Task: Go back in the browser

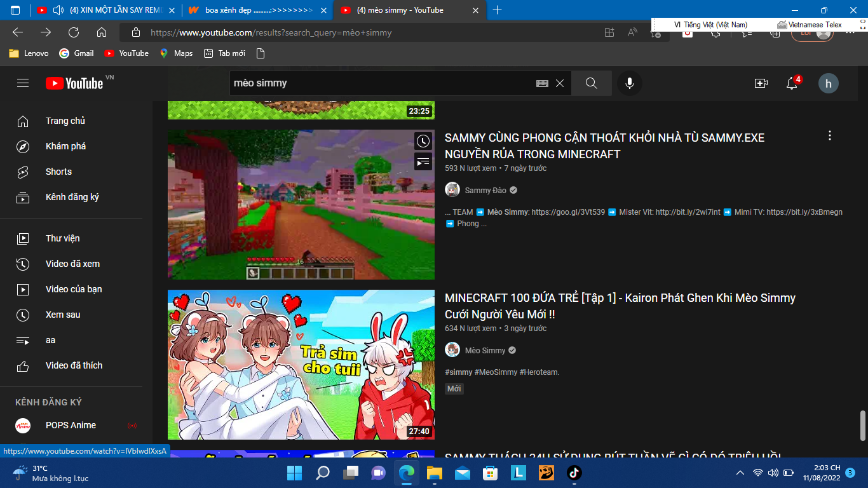Action: click(x=18, y=32)
